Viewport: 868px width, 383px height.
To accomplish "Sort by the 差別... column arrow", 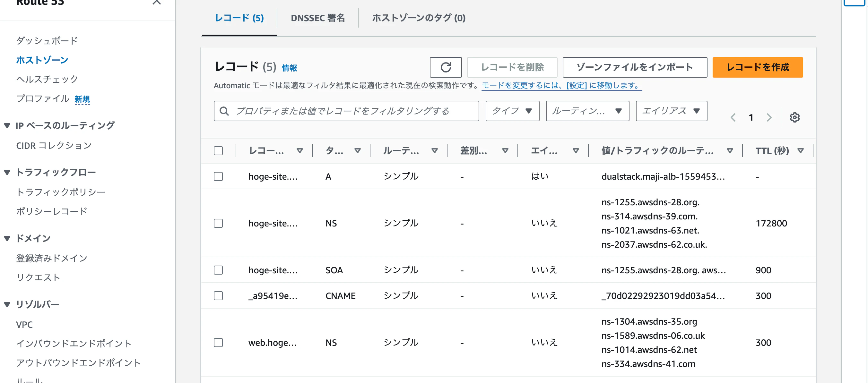I will [505, 150].
